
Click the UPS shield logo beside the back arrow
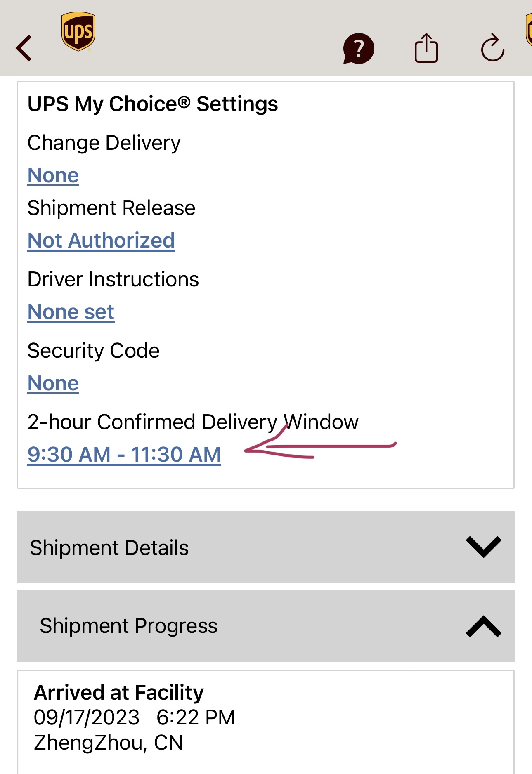click(78, 31)
